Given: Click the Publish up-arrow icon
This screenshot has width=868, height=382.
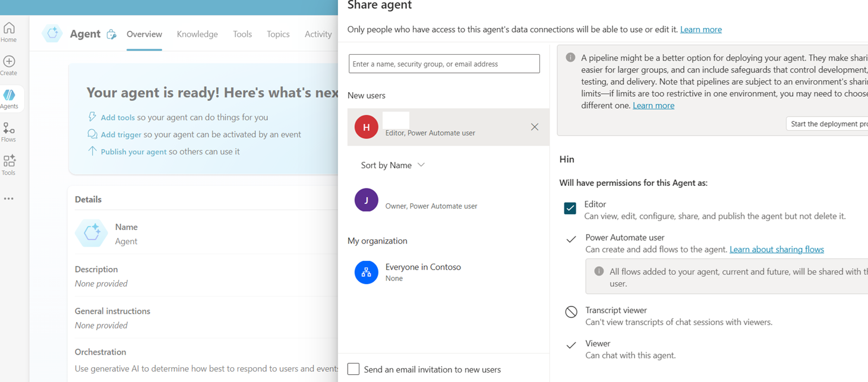Looking at the screenshot, I should (x=92, y=151).
